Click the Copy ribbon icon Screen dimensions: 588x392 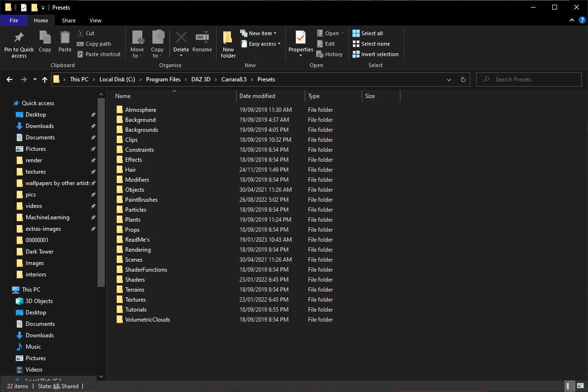coord(45,38)
